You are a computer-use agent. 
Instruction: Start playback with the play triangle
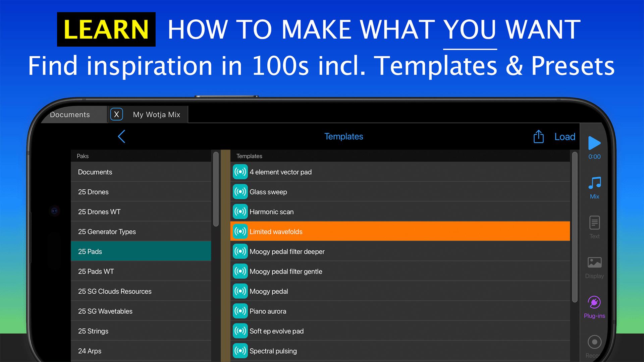(x=594, y=143)
